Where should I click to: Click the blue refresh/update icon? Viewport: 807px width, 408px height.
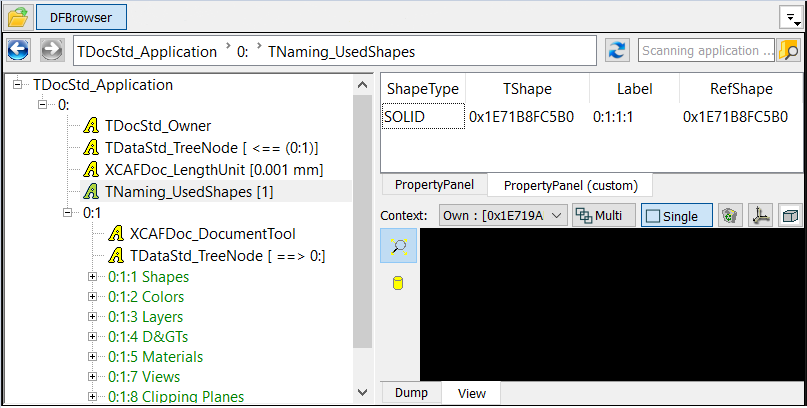[x=617, y=51]
